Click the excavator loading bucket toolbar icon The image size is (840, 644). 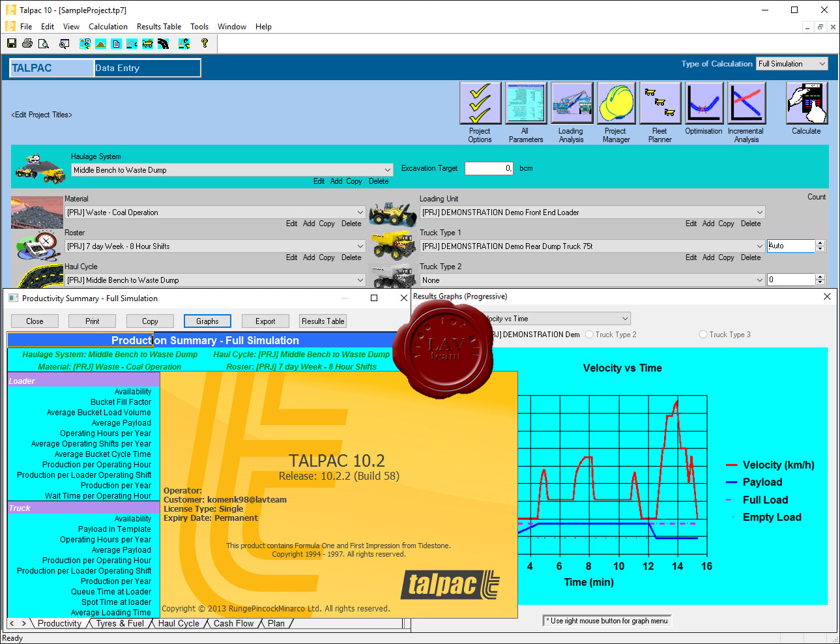(x=184, y=43)
